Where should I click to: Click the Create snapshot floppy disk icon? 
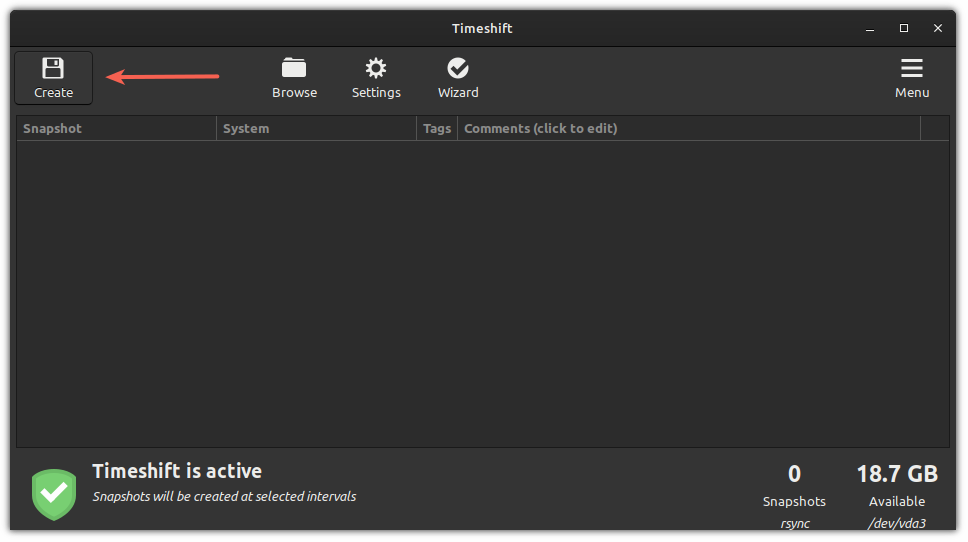click(x=53, y=68)
